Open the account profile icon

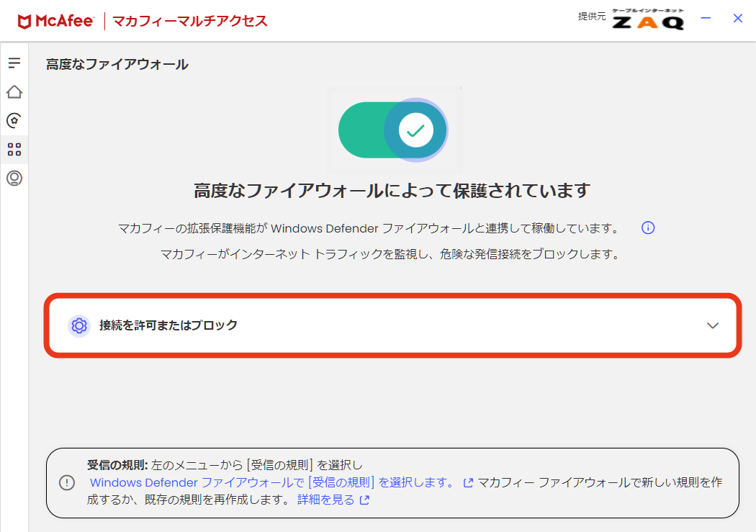(14, 179)
